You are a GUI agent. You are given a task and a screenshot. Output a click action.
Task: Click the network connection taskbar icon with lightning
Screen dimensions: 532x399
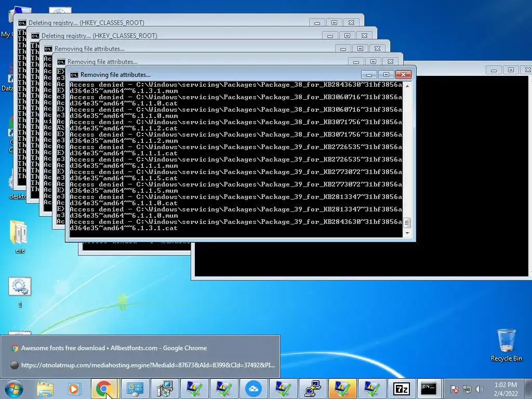pos(312,389)
